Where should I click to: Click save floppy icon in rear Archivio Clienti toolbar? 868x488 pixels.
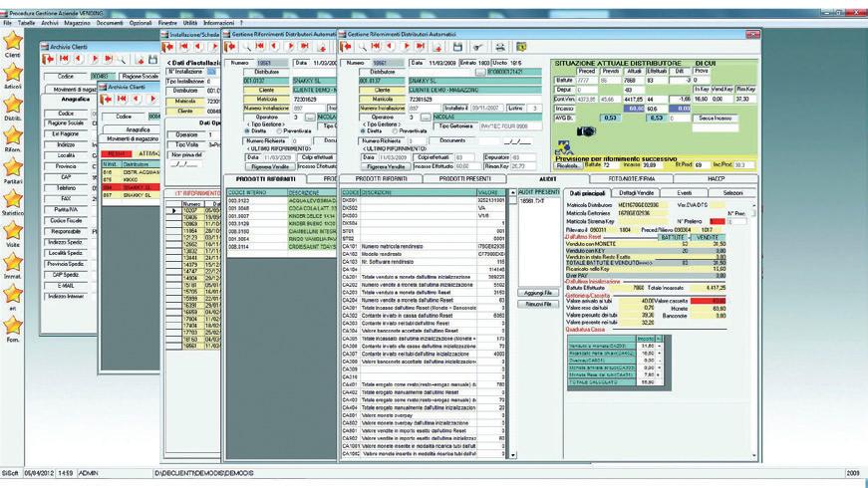pyautogui.click(x=153, y=59)
